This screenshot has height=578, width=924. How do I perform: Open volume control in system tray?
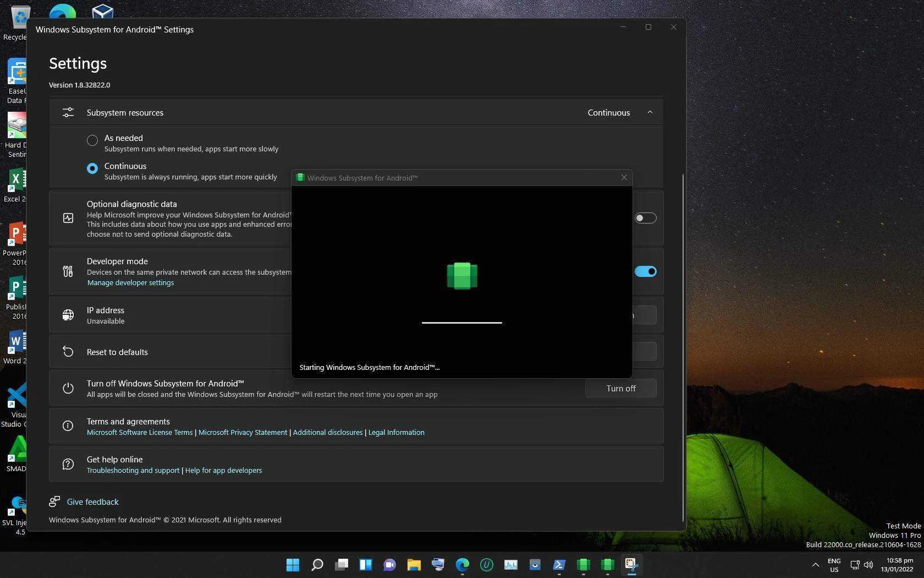click(x=868, y=565)
